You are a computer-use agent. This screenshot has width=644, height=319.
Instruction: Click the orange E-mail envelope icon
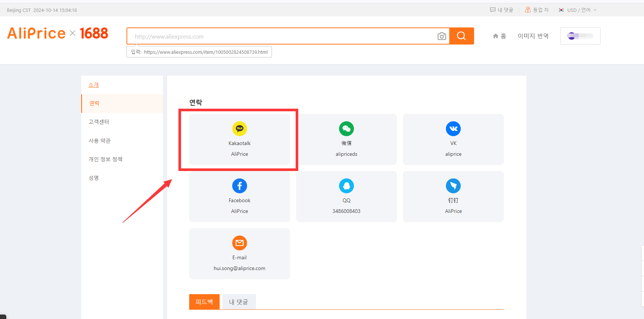pyautogui.click(x=240, y=243)
